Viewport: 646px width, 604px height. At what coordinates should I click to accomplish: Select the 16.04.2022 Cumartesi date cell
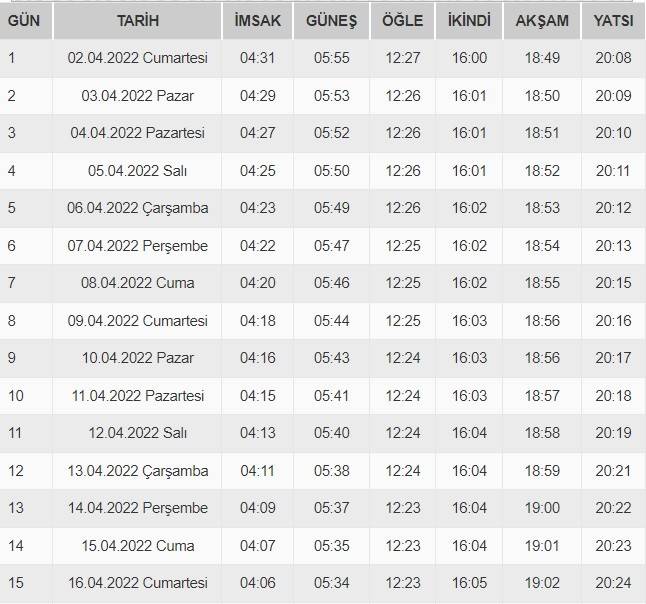click(138, 583)
